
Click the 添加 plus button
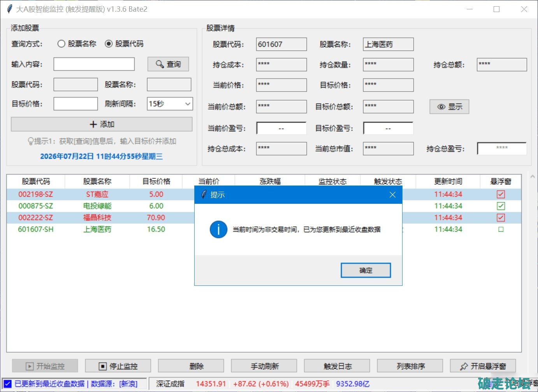click(102, 124)
